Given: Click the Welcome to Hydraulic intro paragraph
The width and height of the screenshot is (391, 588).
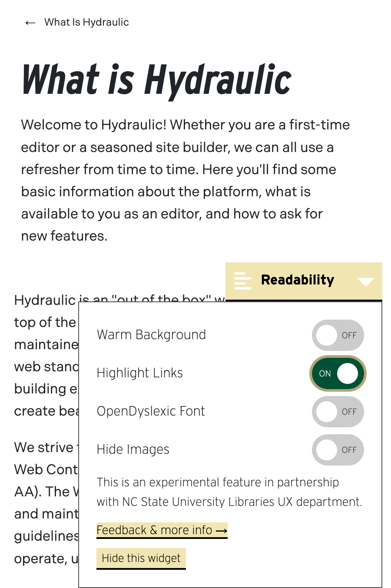Looking at the screenshot, I should pos(182,180).
